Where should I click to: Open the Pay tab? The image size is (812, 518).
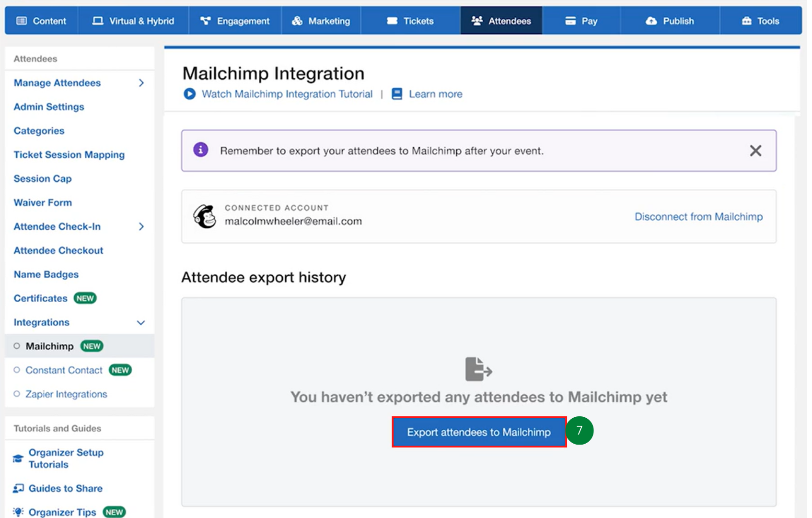coord(581,21)
